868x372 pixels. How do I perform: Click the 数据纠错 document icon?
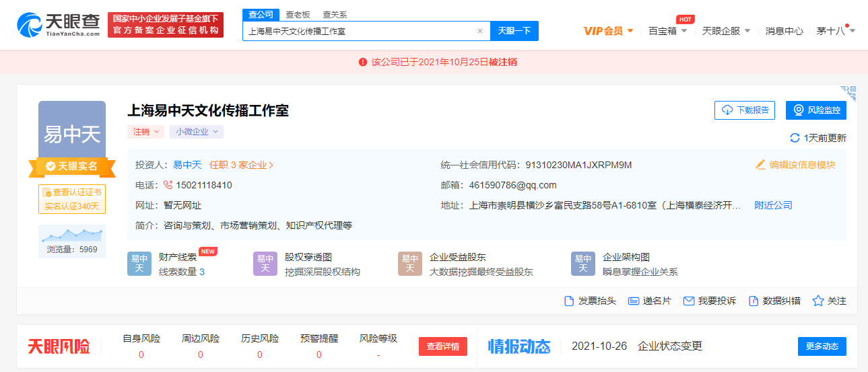coord(754,301)
